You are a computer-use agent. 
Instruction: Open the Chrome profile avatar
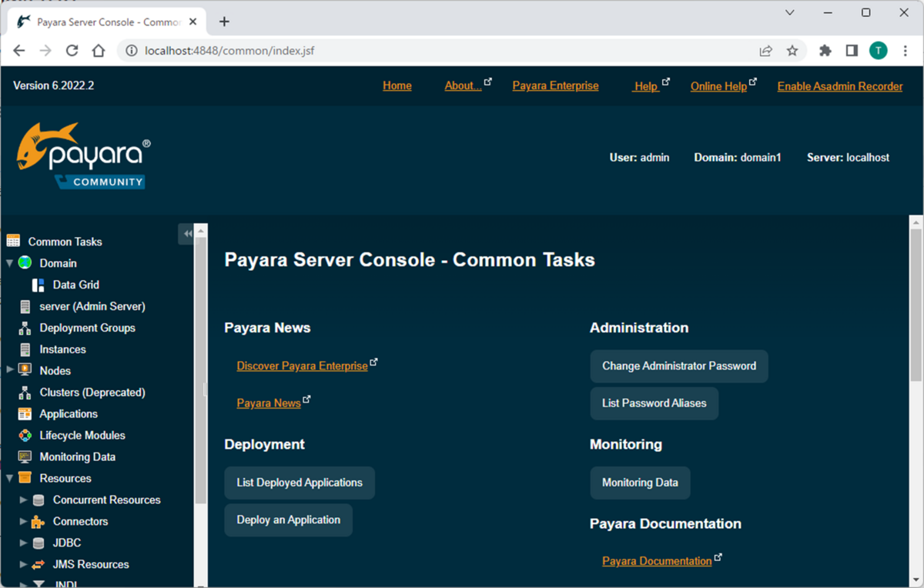(x=879, y=51)
